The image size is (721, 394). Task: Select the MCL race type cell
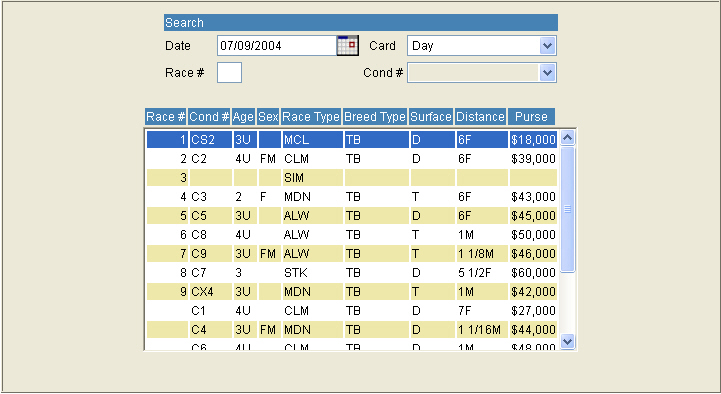(312, 140)
